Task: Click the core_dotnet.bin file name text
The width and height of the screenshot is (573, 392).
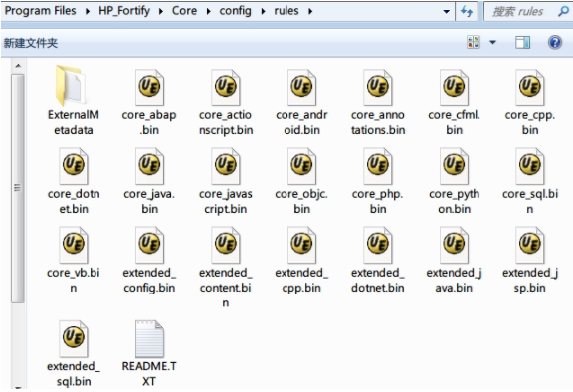Action: coord(74,201)
